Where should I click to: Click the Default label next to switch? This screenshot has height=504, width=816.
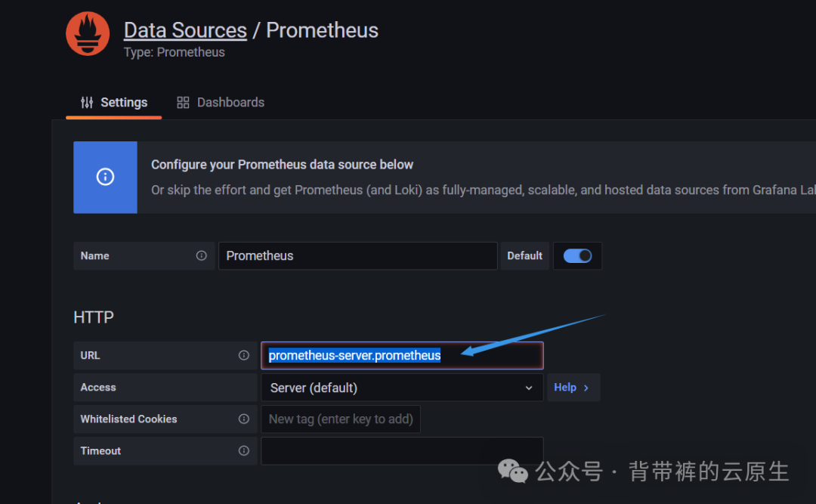(x=524, y=255)
